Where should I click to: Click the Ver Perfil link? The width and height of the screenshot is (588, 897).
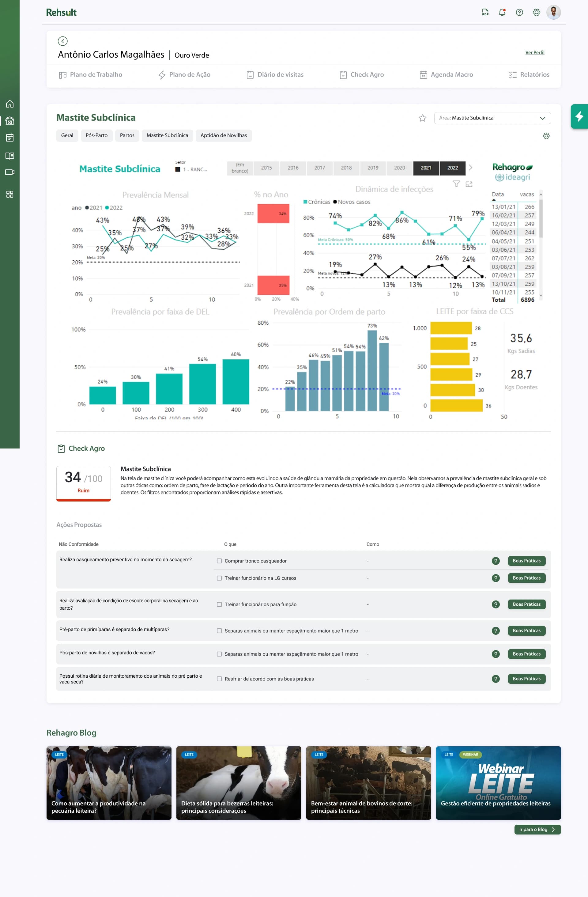click(x=535, y=52)
